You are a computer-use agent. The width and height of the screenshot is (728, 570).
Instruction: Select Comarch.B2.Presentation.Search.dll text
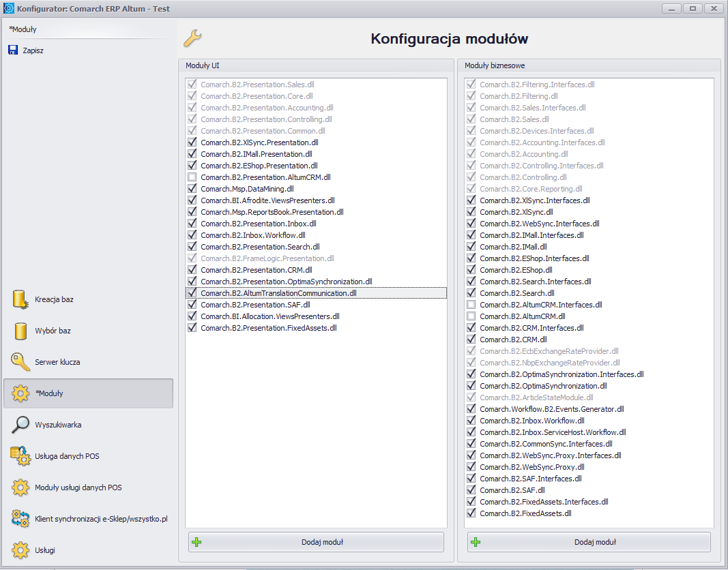tap(261, 246)
